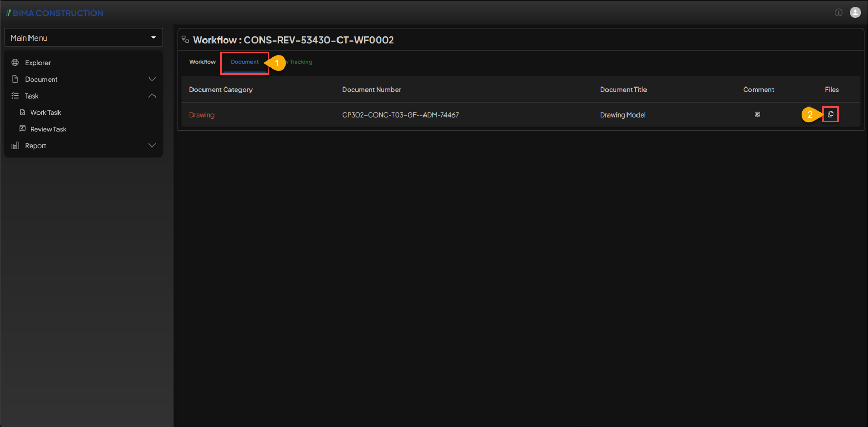Click the Explorer globe icon in the sidebar
Image resolution: width=868 pixels, height=427 pixels.
click(x=15, y=63)
